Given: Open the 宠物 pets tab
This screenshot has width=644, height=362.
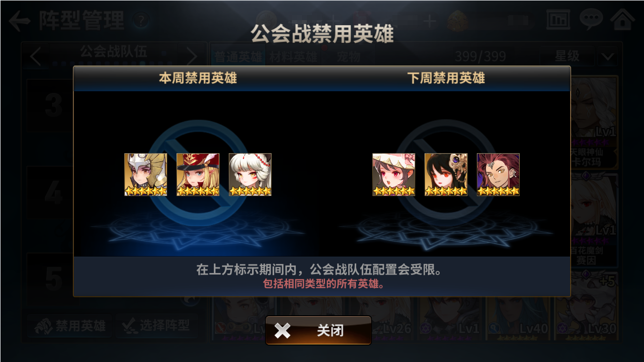Looking at the screenshot, I should pos(348,56).
